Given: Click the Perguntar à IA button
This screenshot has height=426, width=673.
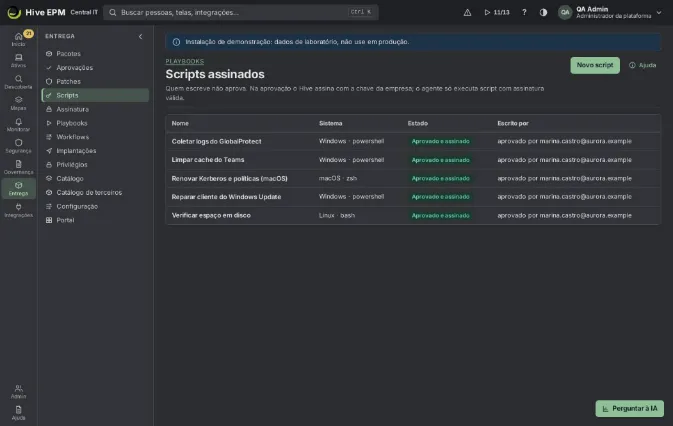Looking at the screenshot, I should pyautogui.click(x=629, y=408).
